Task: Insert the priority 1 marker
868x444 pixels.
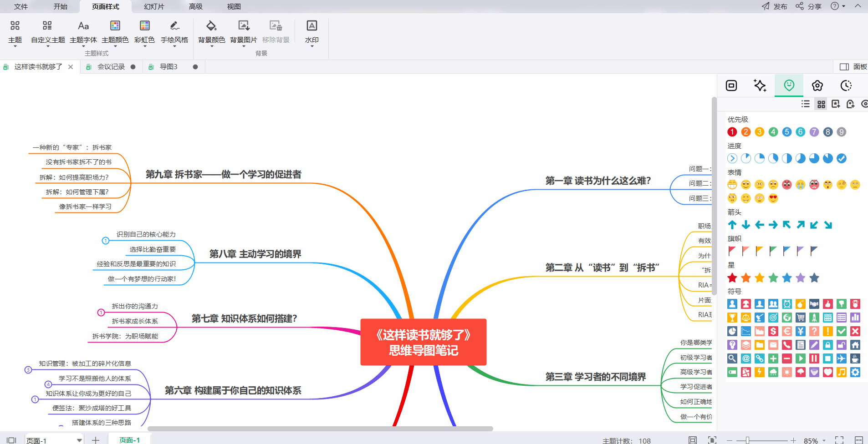Action: coord(732,132)
